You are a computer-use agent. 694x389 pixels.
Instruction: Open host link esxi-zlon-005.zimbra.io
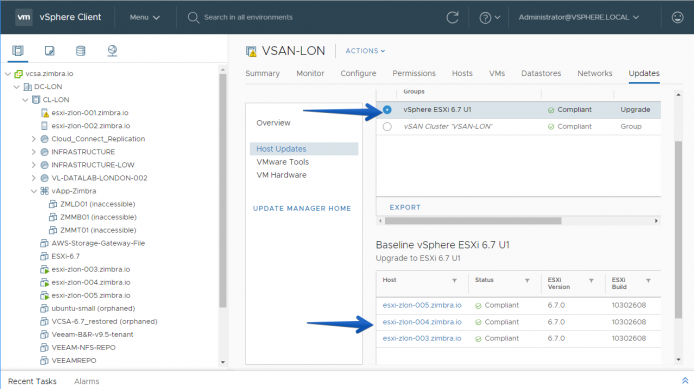[x=422, y=305]
